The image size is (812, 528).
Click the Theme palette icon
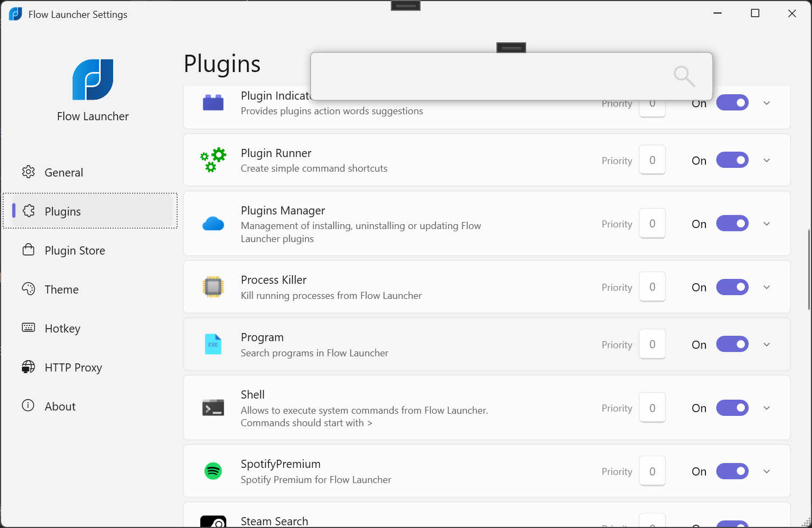pos(28,289)
